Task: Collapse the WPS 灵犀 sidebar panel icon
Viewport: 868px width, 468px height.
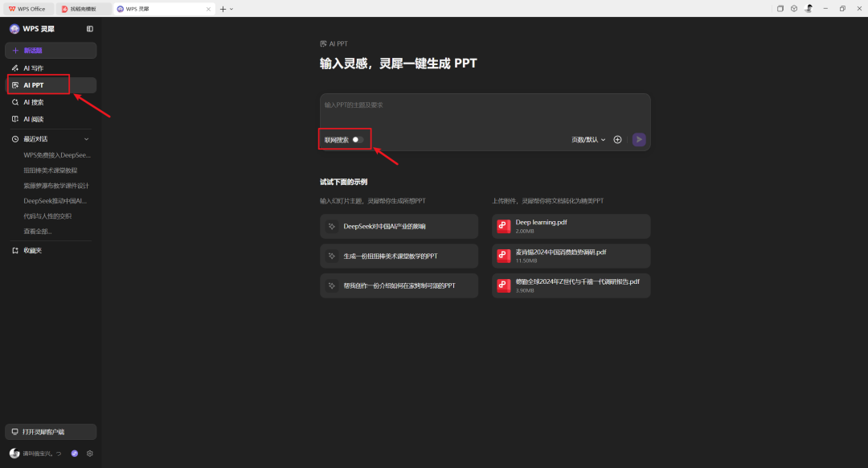Action: coord(90,29)
